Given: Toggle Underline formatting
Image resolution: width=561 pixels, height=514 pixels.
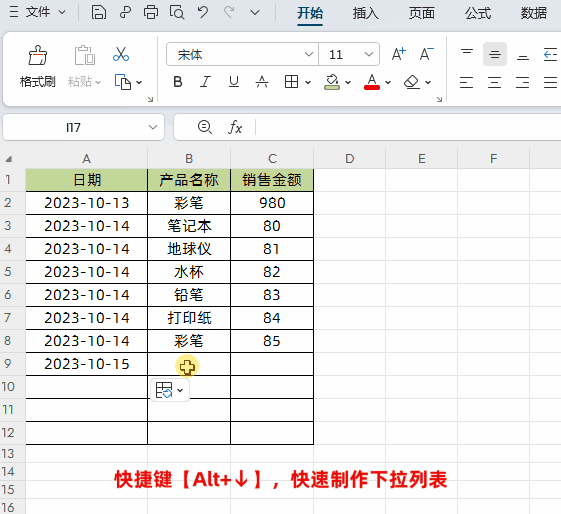Looking at the screenshot, I should click(x=234, y=82).
